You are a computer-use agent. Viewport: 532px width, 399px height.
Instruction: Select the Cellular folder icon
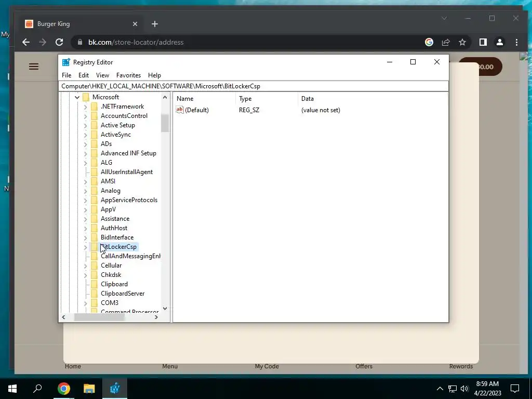click(95, 265)
